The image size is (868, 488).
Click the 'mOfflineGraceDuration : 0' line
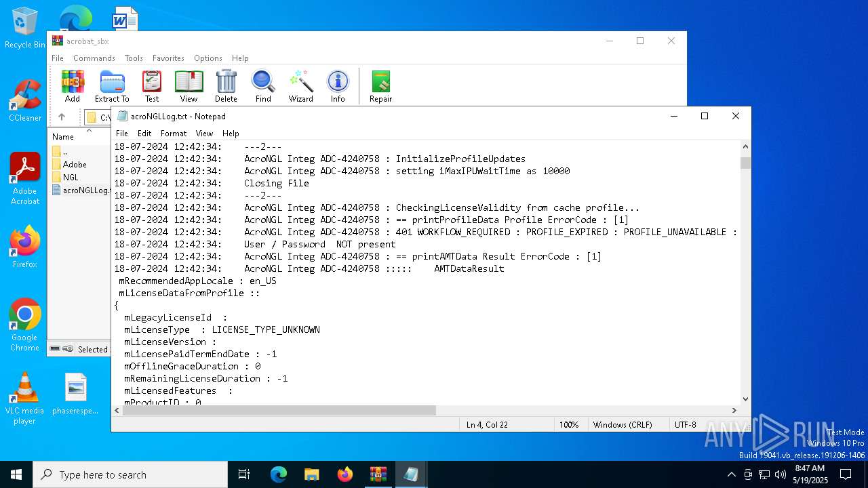click(192, 366)
